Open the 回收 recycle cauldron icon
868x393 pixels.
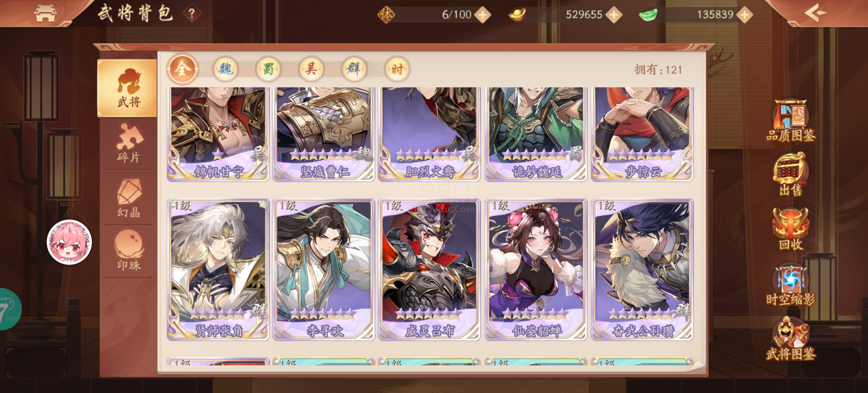point(790,229)
